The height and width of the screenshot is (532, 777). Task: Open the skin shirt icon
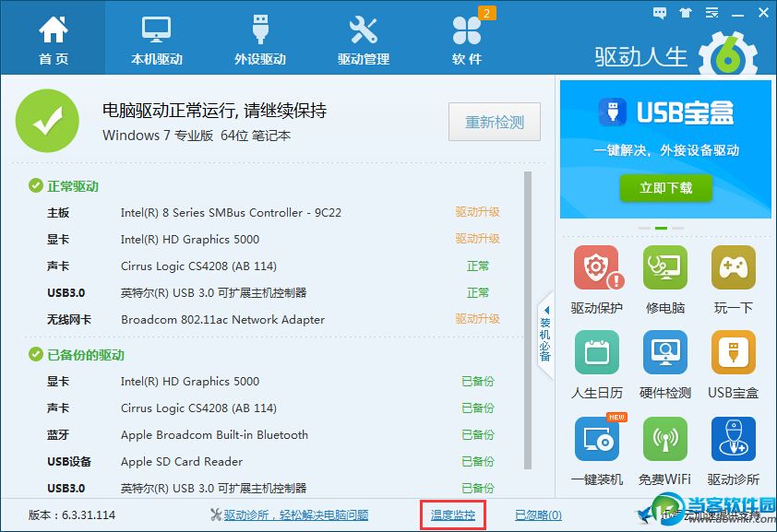pos(686,13)
